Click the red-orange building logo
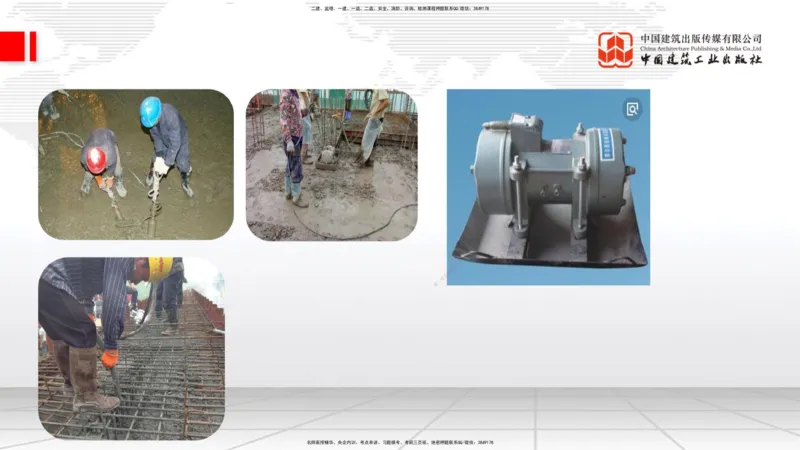 click(615, 49)
